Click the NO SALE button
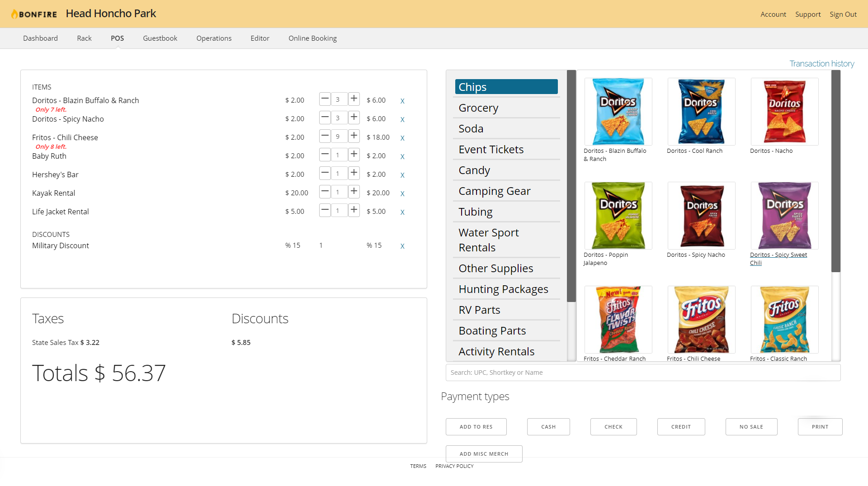The image size is (868, 486). point(751,427)
